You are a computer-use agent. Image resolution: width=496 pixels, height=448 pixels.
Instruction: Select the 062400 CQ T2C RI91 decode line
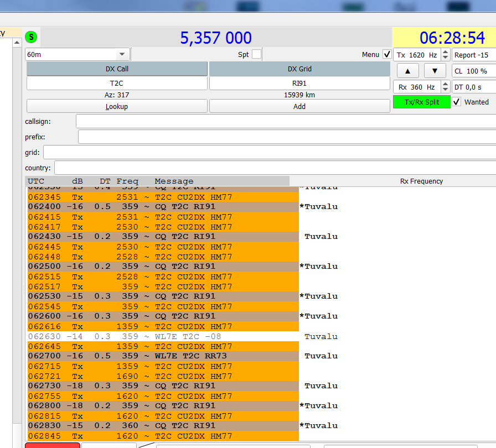pos(163,207)
